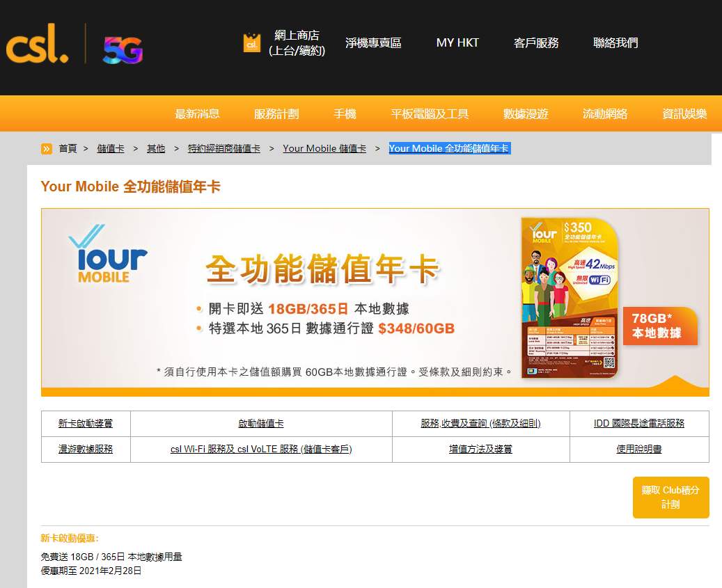722x588 pixels.
Task: Open the 漫遊數據服務 link
Action: pos(86,449)
